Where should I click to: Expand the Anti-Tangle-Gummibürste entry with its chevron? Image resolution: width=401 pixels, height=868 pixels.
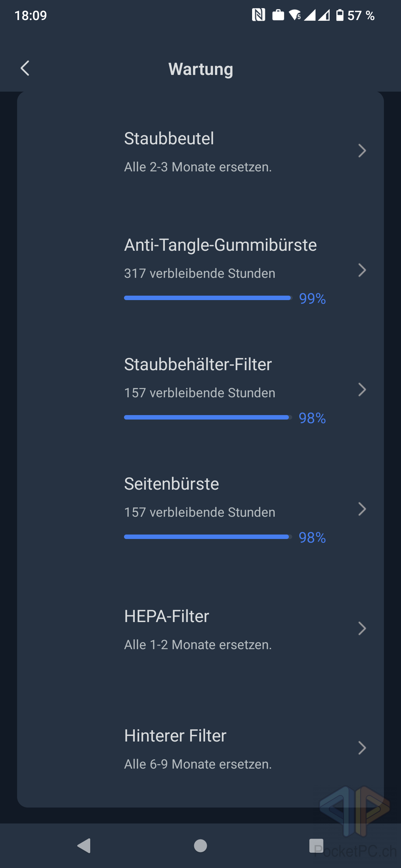coord(362,270)
